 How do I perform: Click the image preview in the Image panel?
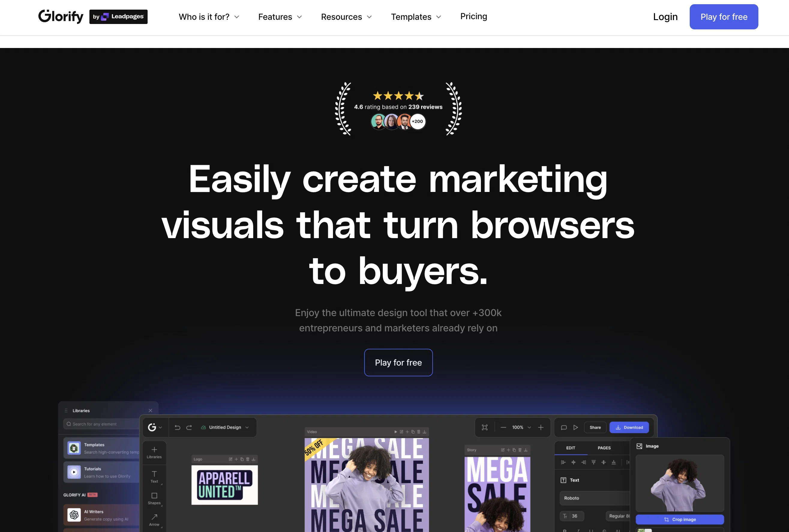[680, 483]
